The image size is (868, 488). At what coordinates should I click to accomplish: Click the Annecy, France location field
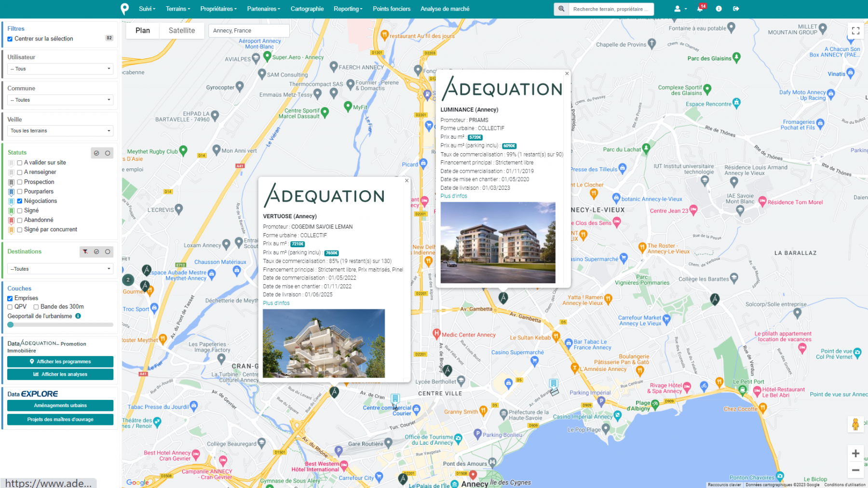[x=249, y=30]
